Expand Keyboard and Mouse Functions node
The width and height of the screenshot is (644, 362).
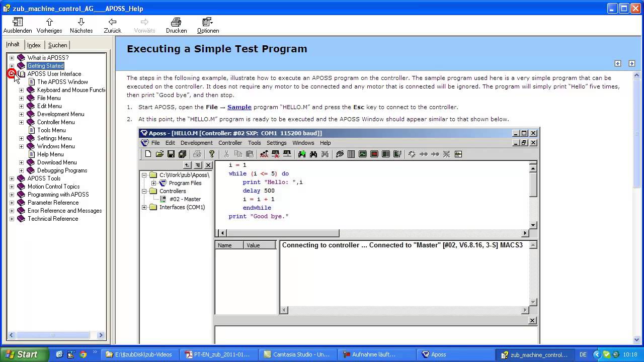pos(21,90)
